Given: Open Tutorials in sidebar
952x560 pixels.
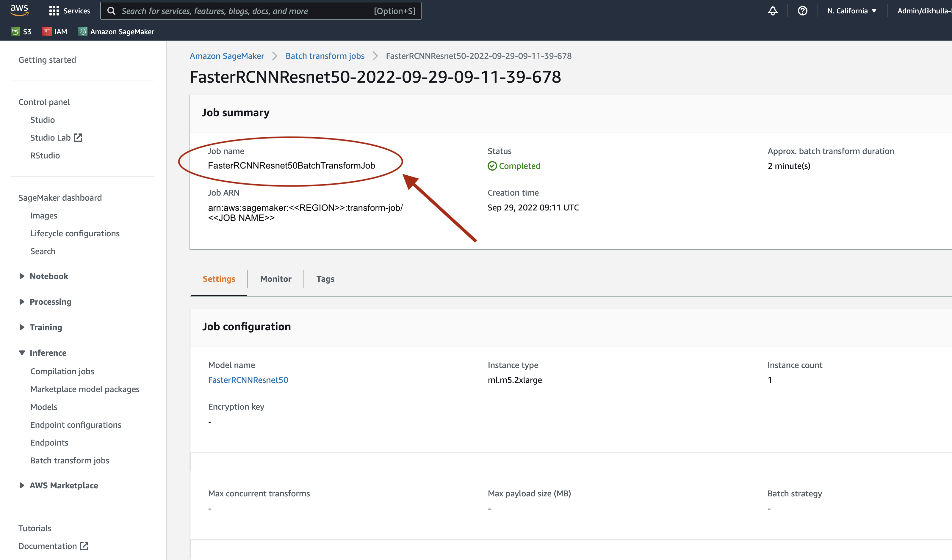Looking at the screenshot, I should [x=35, y=528].
